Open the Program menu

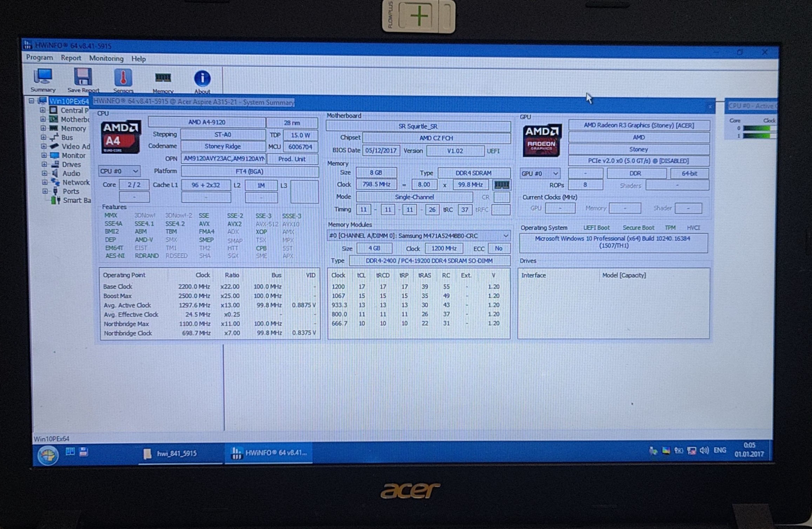click(x=40, y=57)
